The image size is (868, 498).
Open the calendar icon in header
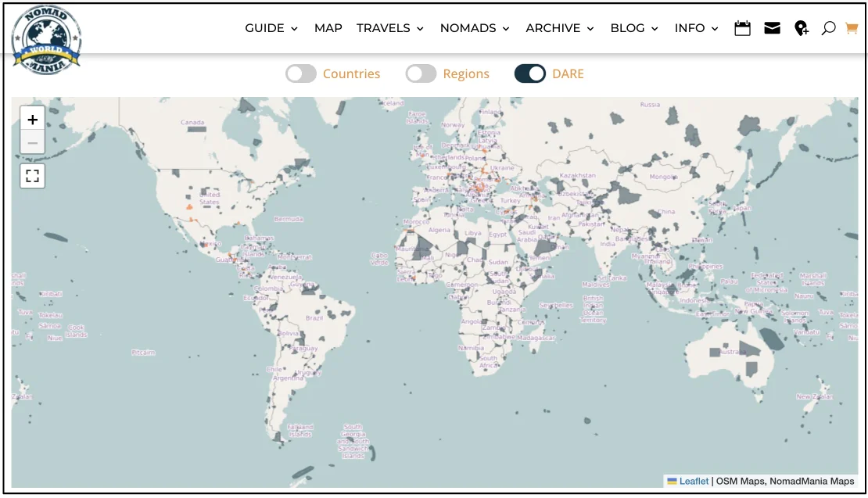tap(742, 28)
